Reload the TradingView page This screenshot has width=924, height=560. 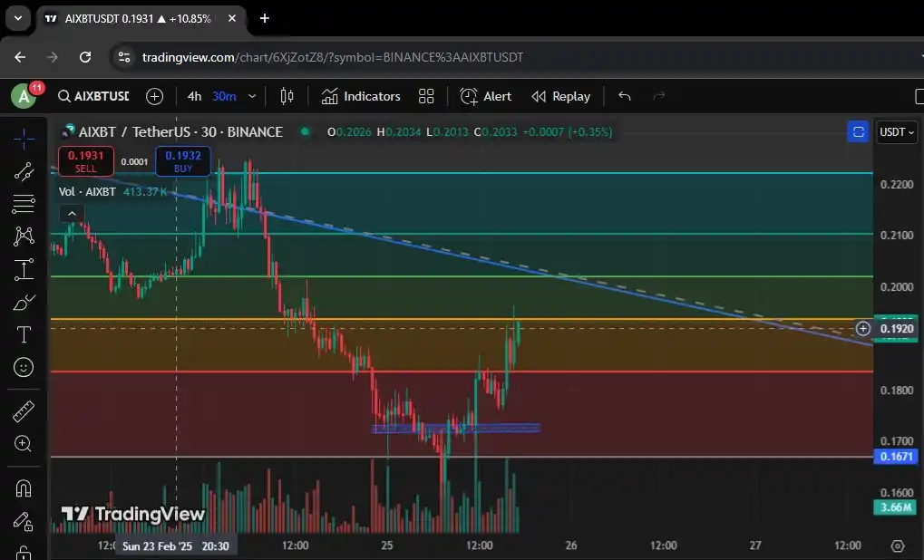pos(85,57)
